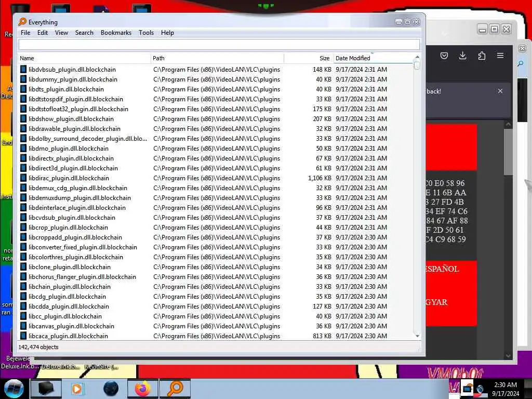Open the Pocket save icon in Firefox window
Screen dimensions: 532x399
[444, 56]
